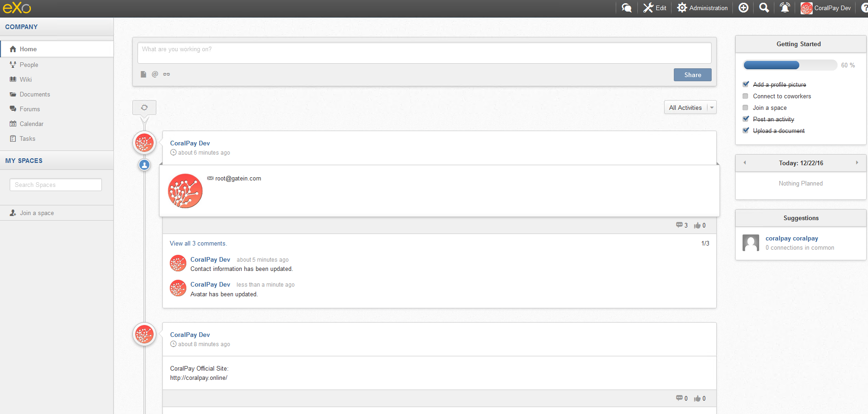
Task: Open the Edit tools menu
Action: pyautogui.click(x=655, y=8)
